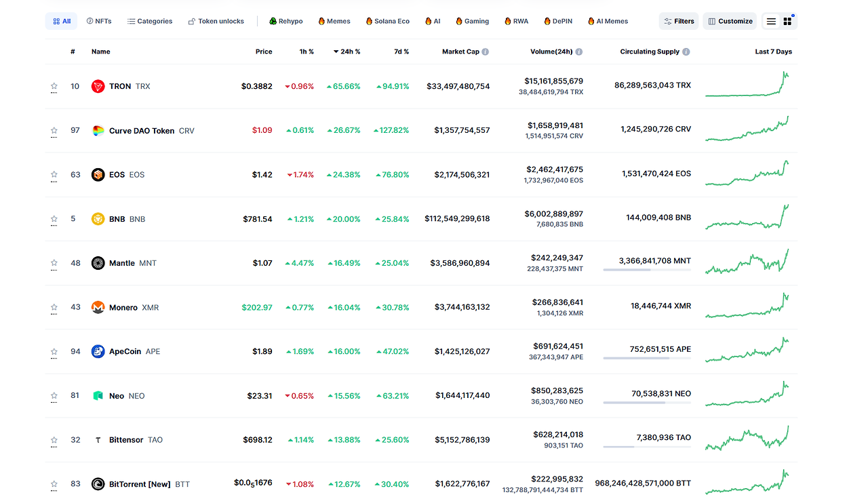Click the BNB coin logo
This screenshot has height=501, width=868.
tap(98, 219)
